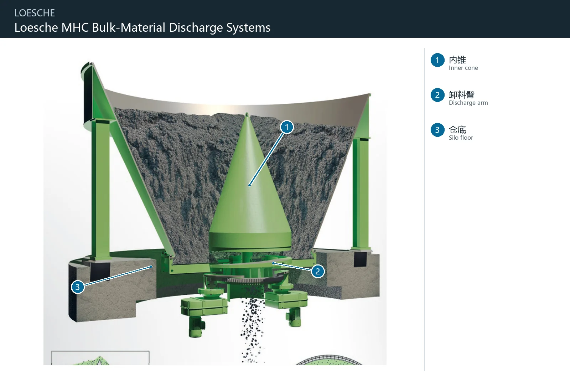Click hotspot marker 1 on the silo diagram
This screenshot has width=570, height=392.
[x=287, y=127]
